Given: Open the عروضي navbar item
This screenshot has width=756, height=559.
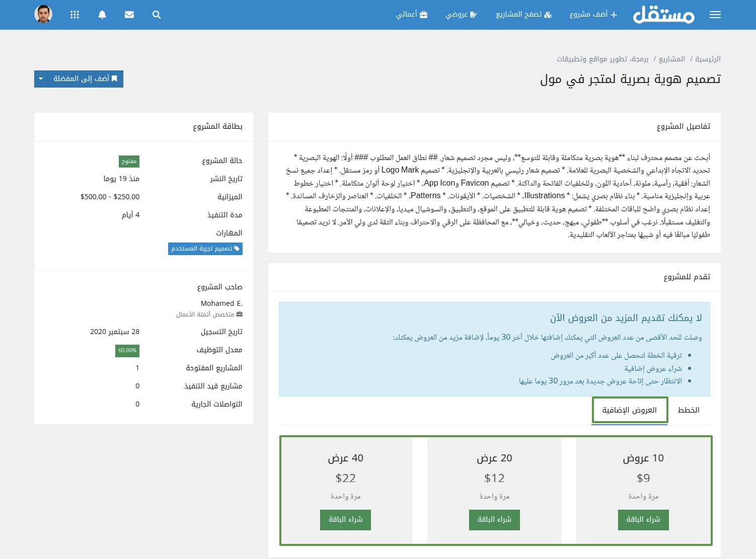Looking at the screenshot, I should [461, 15].
